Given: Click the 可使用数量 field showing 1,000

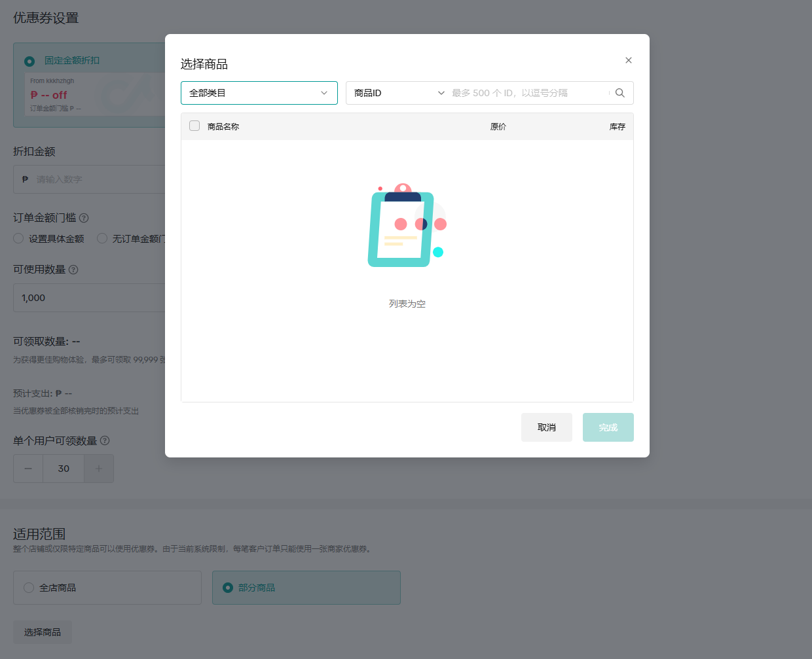Looking at the screenshot, I should click(88, 298).
